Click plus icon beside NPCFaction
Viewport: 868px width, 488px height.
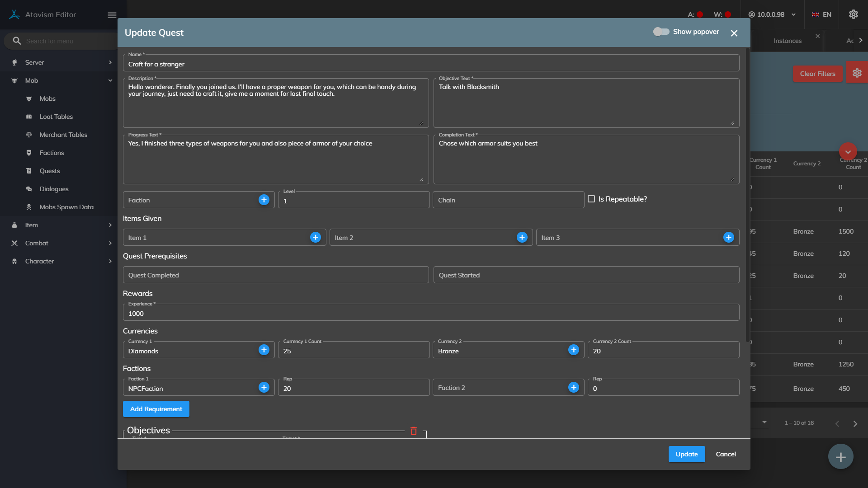point(264,387)
